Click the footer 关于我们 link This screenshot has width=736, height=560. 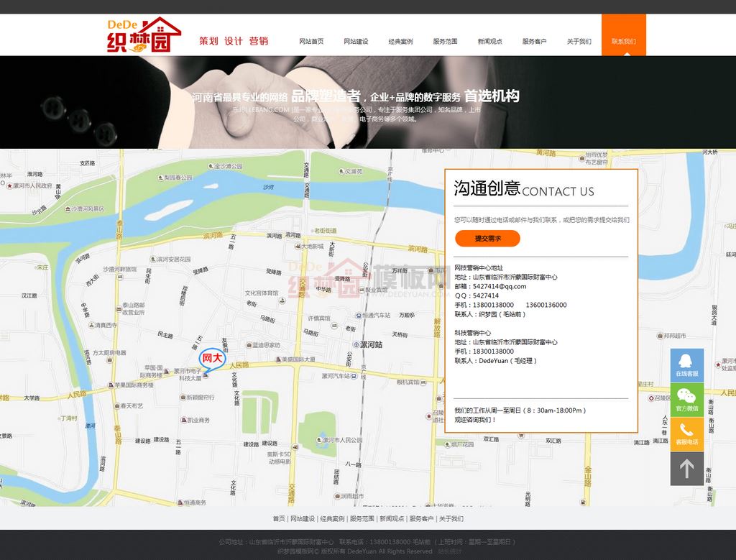click(451, 518)
